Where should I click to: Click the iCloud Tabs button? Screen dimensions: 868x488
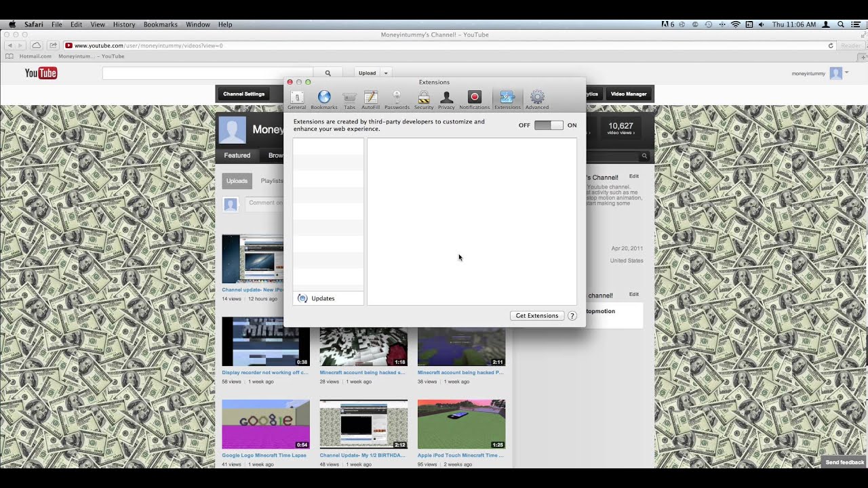(x=37, y=45)
